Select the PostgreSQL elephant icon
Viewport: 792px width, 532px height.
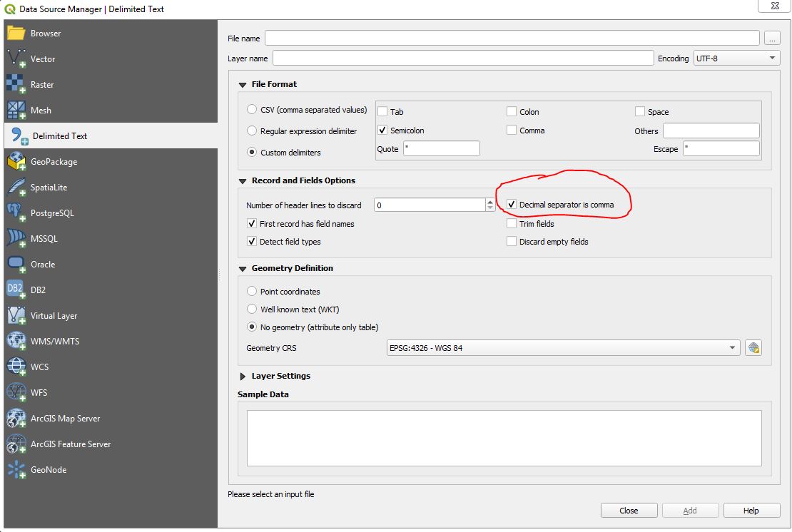pyautogui.click(x=16, y=213)
